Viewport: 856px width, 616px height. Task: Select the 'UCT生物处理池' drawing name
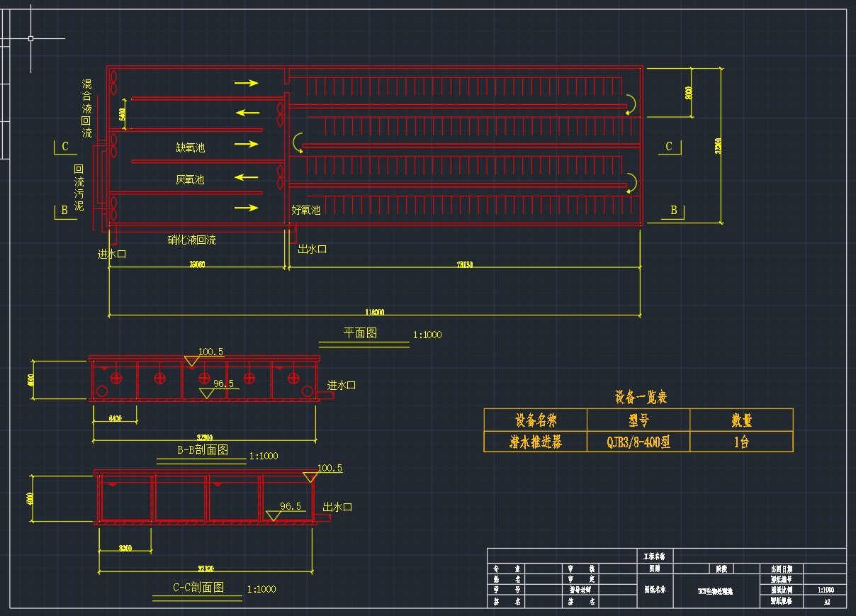click(715, 591)
